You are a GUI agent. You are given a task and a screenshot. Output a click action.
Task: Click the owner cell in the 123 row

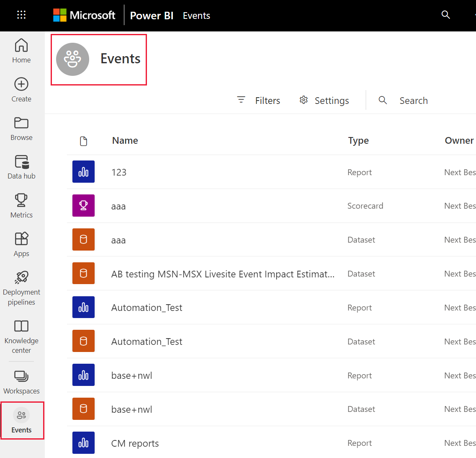tap(460, 172)
